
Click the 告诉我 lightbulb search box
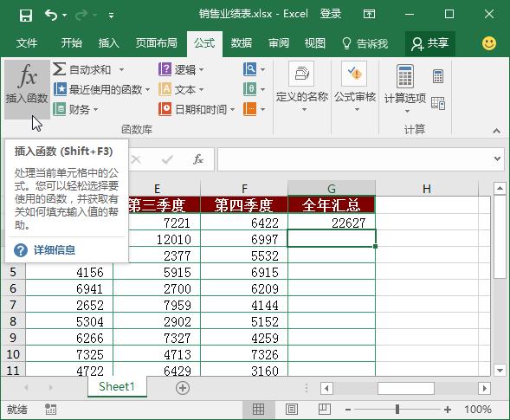[365, 43]
